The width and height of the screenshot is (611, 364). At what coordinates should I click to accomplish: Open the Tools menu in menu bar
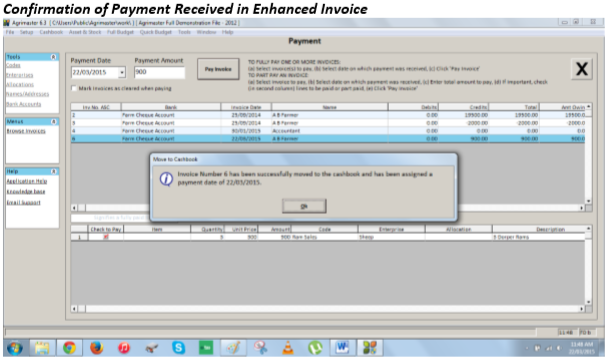(184, 32)
